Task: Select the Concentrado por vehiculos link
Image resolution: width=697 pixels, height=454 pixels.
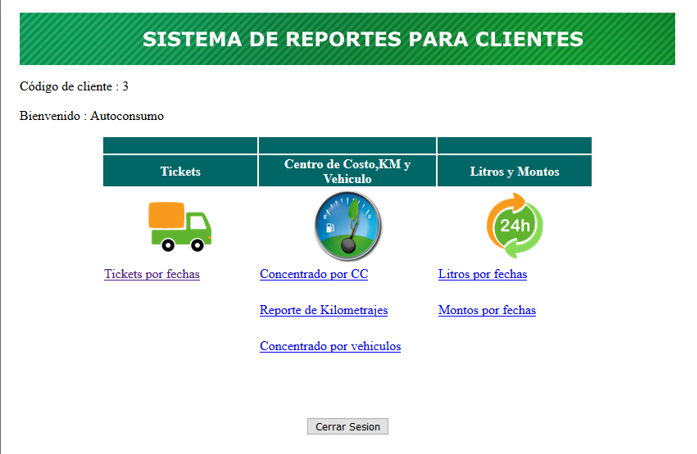Action: point(330,346)
